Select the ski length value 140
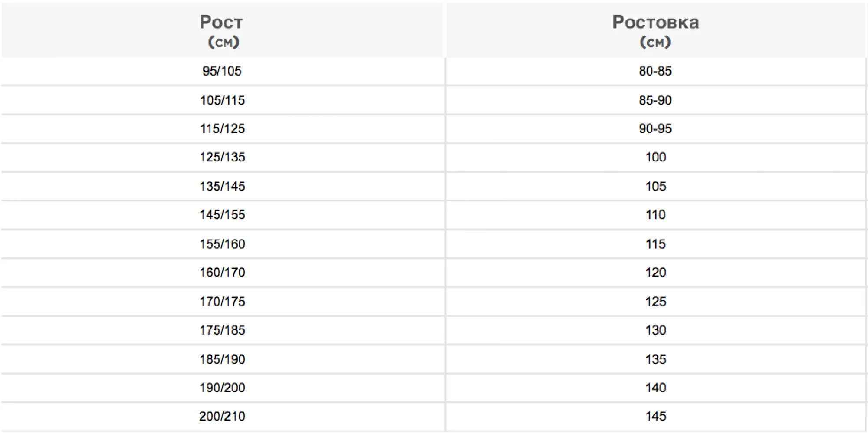868x434 pixels. (x=655, y=388)
